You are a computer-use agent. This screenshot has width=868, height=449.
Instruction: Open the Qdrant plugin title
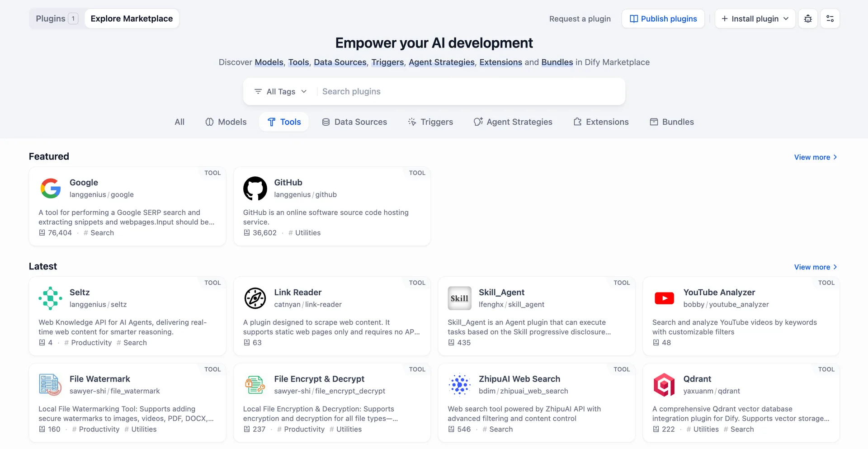[x=697, y=379]
